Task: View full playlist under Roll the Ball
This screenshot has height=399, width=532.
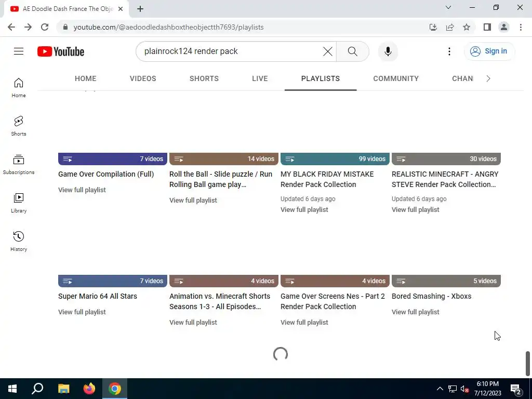Action: pyautogui.click(x=193, y=201)
